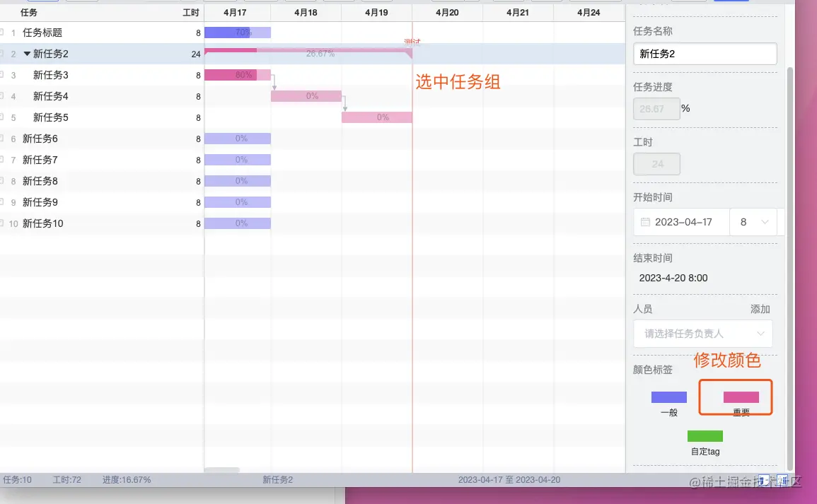Image resolution: width=817 pixels, height=504 pixels.
Task: Click the 4月20 timeline column header
Action: pos(447,11)
